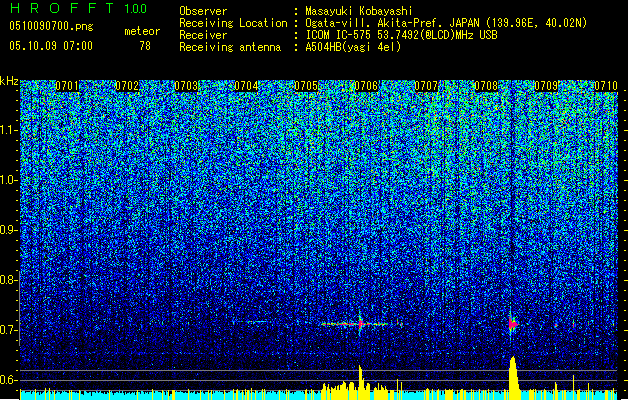The image size is (629, 400).
Task: Click observer name Masayuki Kobayashi
Action: (359, 11)
